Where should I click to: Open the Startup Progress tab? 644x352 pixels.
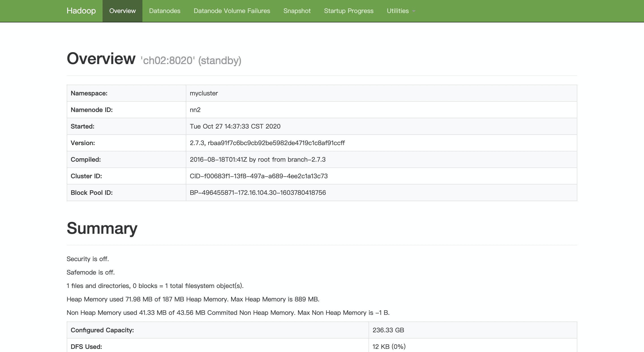(348, 11)
